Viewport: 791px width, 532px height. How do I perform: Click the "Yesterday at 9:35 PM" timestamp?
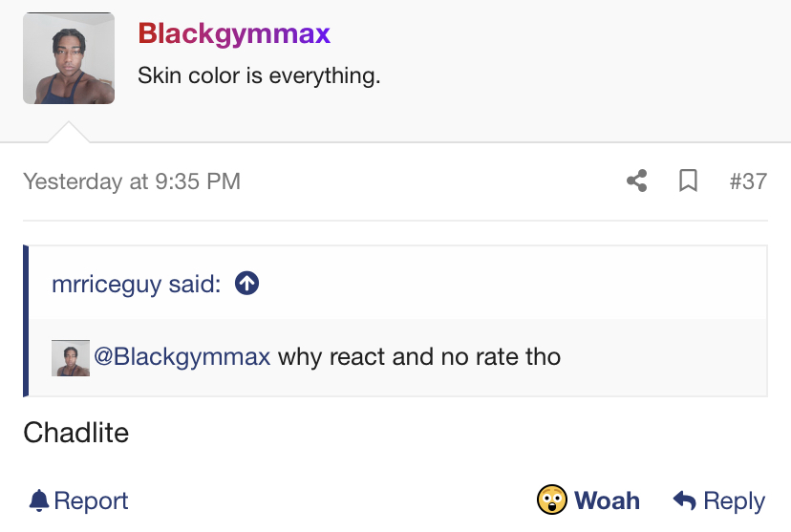point(132,181)
